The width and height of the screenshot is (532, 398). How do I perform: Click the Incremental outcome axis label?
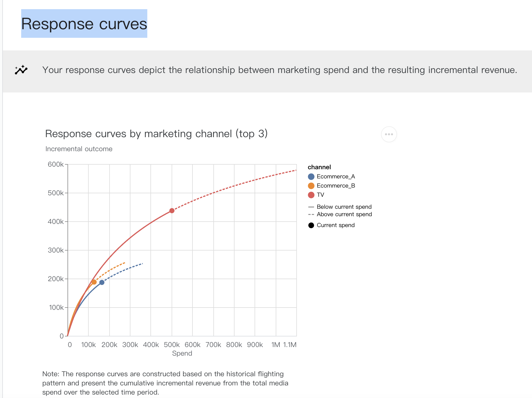(79, 149)
